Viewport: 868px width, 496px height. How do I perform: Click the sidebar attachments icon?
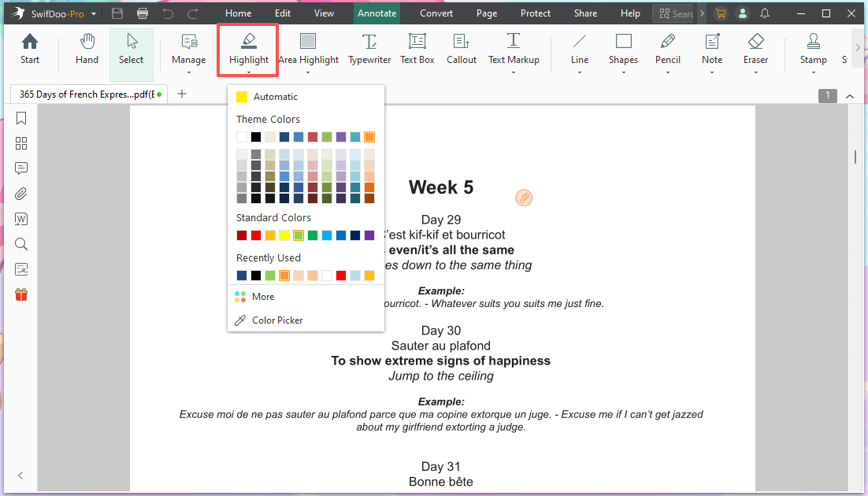tap(20, 193)
